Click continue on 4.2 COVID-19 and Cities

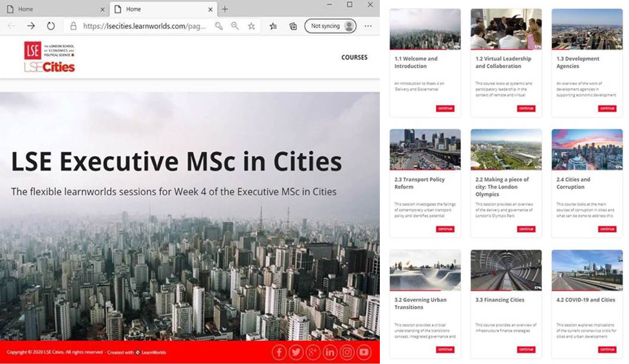click(607, 349)
